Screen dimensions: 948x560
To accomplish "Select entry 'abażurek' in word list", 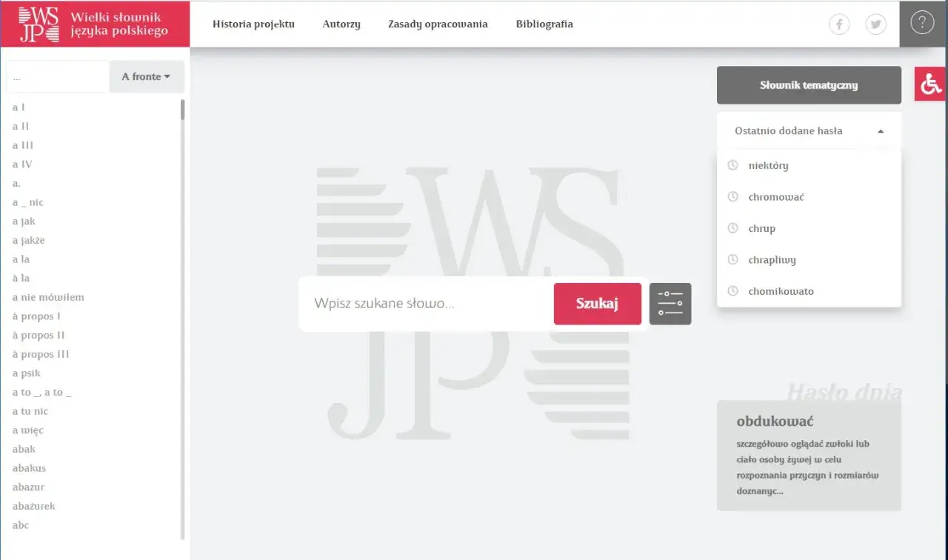I will click(x=33, y=506).
